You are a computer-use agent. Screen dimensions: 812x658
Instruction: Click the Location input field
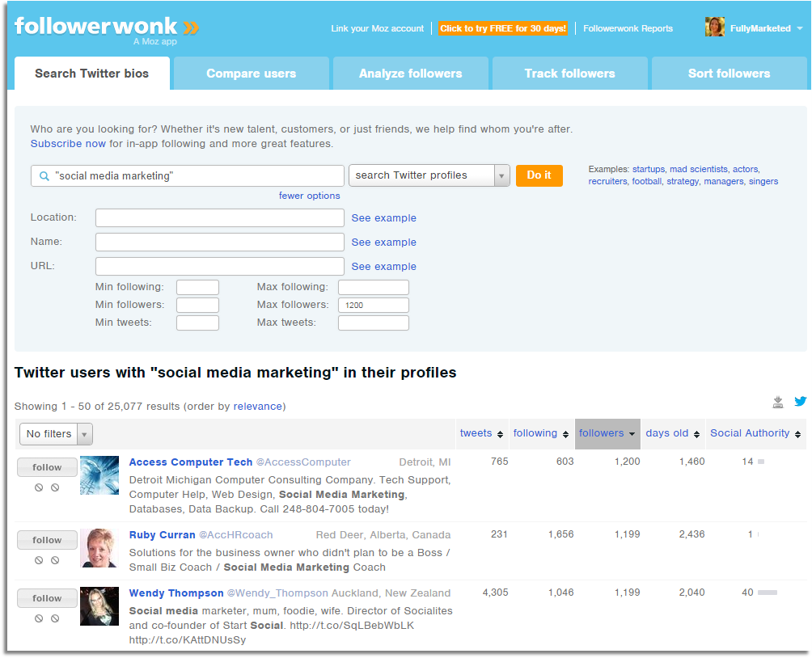point(219,218)
